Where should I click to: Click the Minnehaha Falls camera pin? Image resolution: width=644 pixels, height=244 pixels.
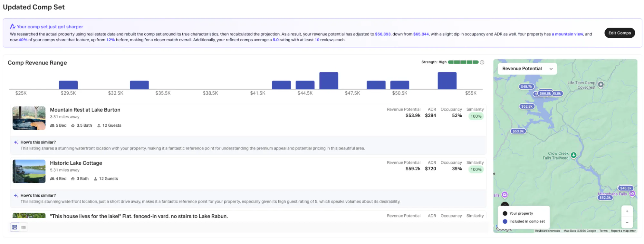(x=632, y=193)
